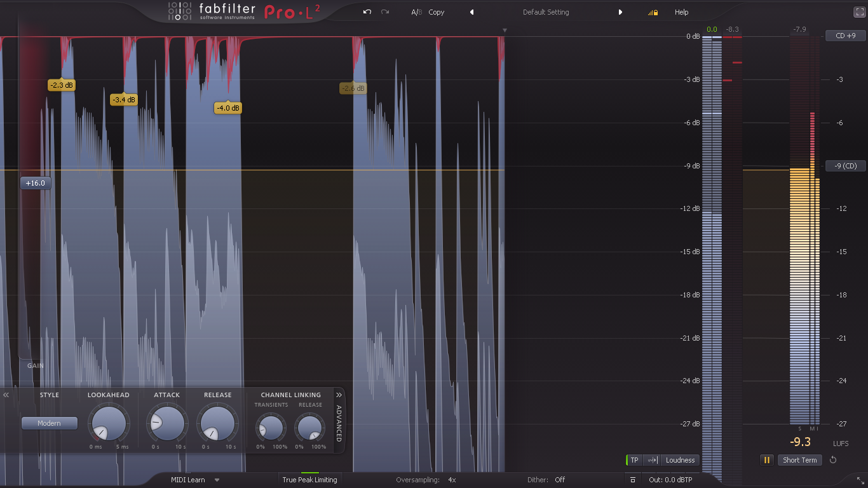
Task: Select the -2.6 dB gain reduction label
Action: point(353,88)
